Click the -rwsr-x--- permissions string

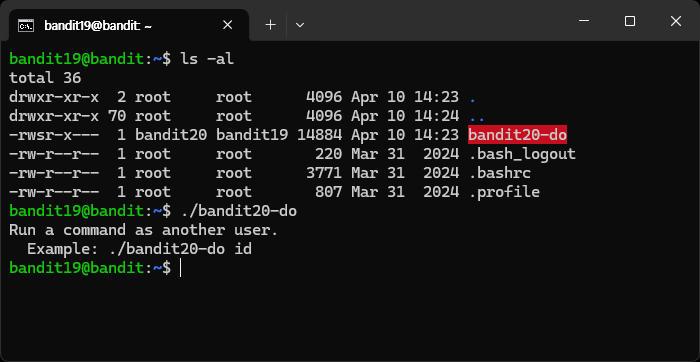[x=54, y=135]
